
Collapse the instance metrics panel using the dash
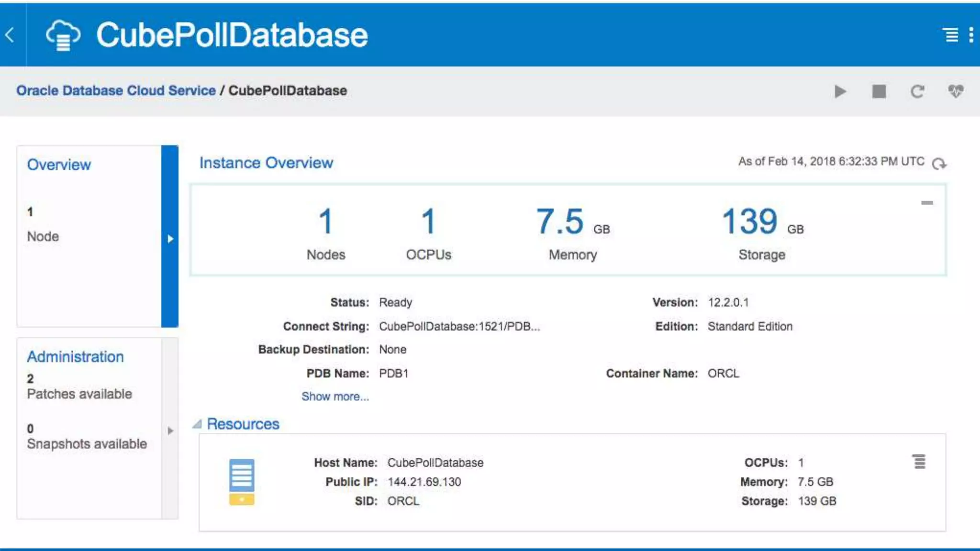point(927,203)
